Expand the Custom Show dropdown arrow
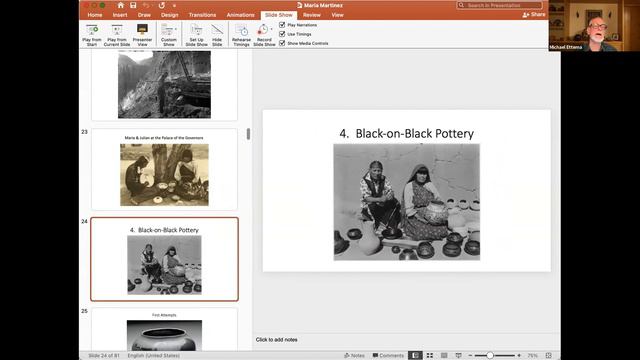Image resolution: width=640 pixels, height=360 pixels. coord(176,29)
